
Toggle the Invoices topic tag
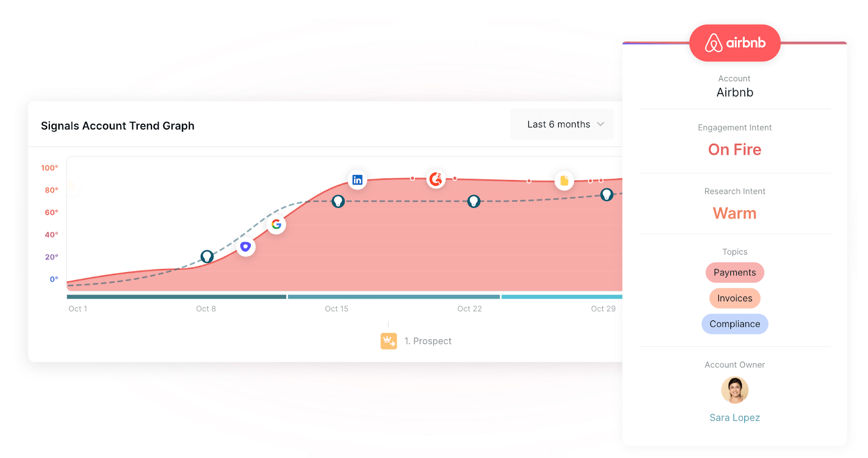(x=735, y=298)
